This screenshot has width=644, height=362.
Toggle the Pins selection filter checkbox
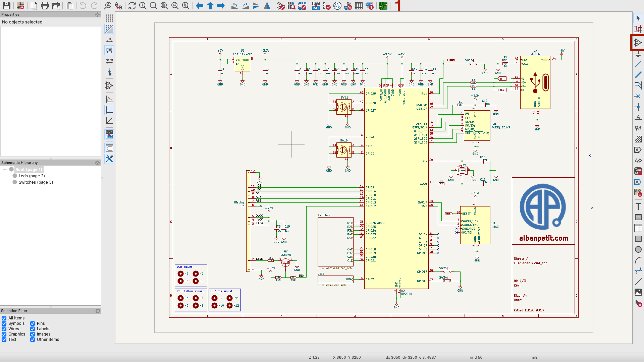pos(33,323)
